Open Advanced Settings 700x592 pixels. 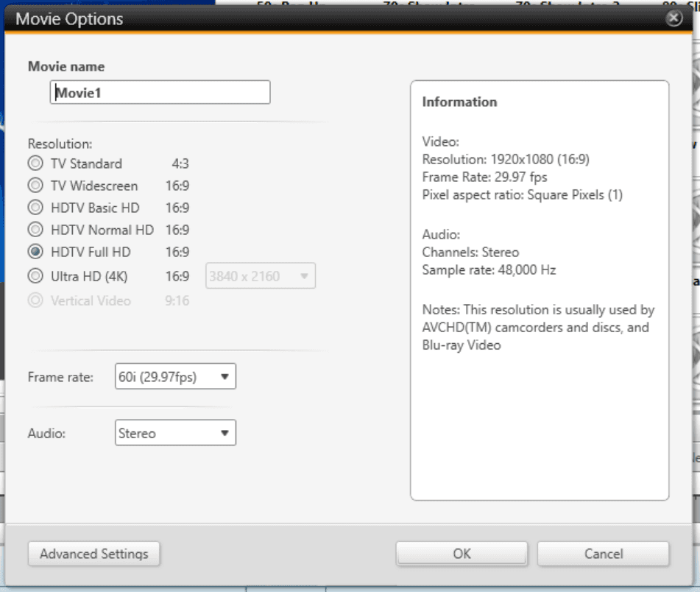[x=93, y=554]
